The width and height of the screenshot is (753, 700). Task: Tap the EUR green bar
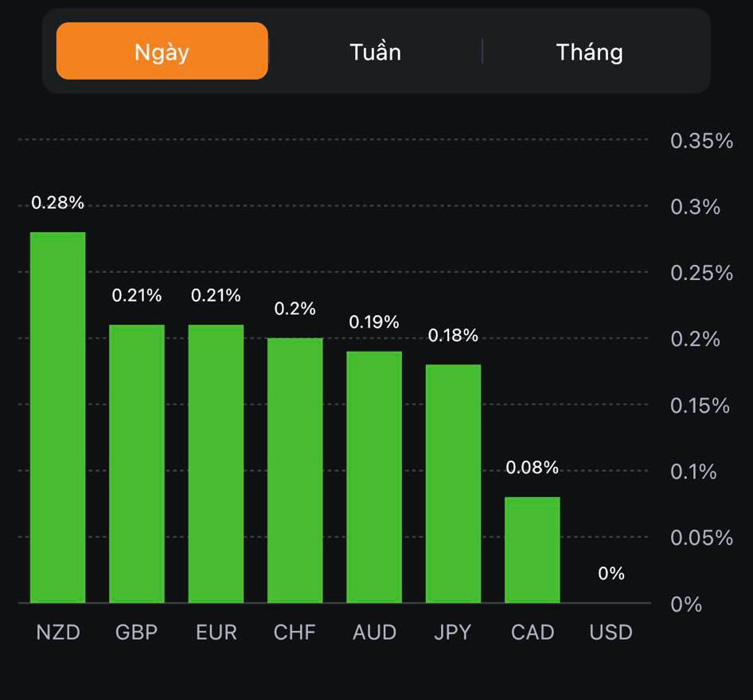click(216, 464)
